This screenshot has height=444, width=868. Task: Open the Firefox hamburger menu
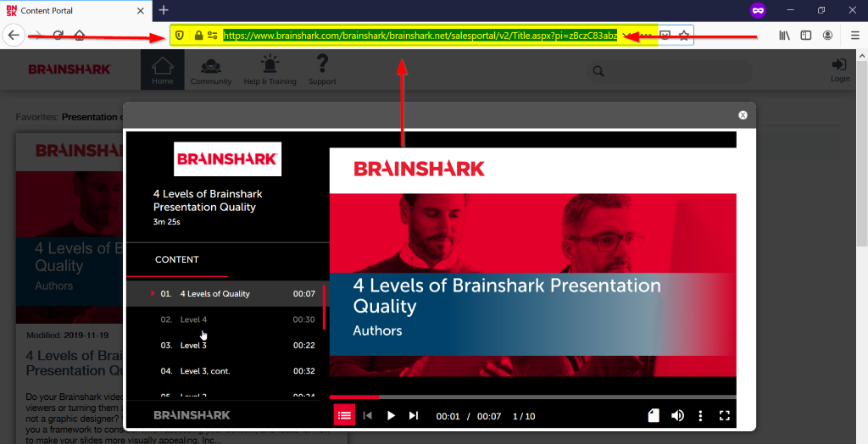pyautogui.click(x=854, y=36)
